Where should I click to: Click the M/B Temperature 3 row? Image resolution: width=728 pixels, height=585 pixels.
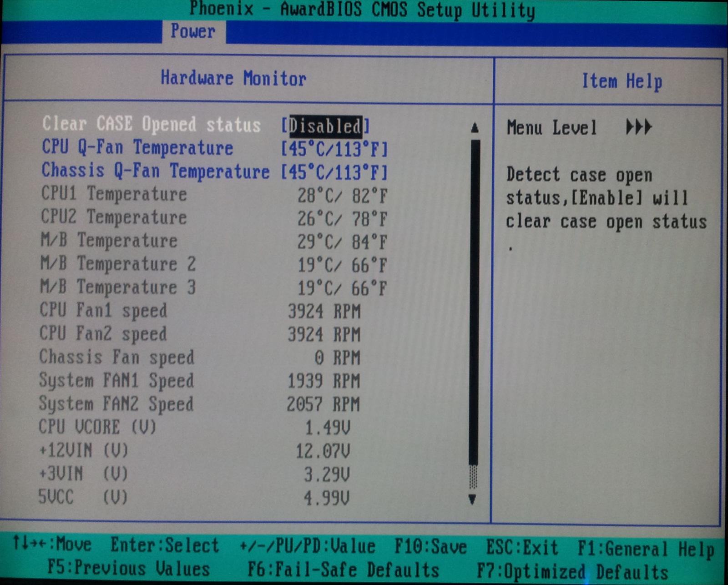pyautogui.click(x=214, y=287)
